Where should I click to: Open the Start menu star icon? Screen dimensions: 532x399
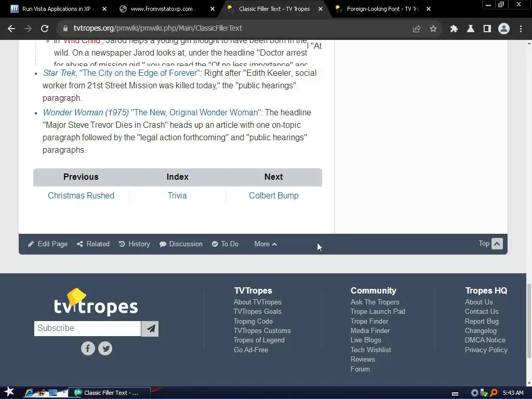(9, 392)
